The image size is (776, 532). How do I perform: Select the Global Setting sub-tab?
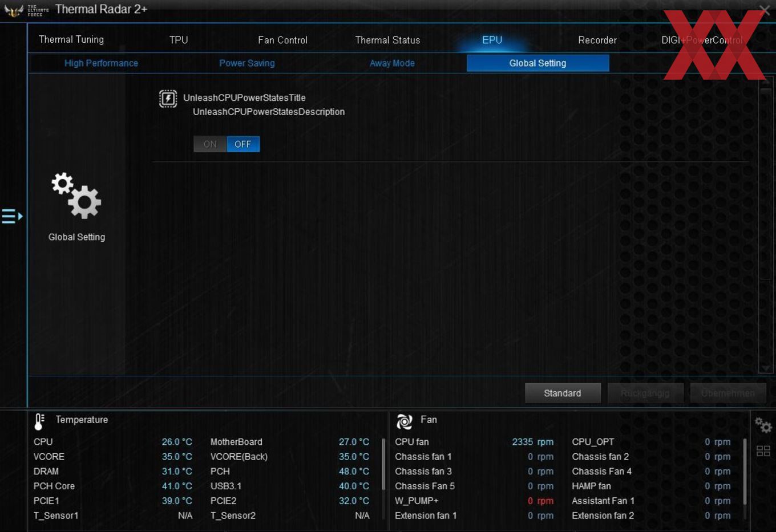(x=537, y=63)
